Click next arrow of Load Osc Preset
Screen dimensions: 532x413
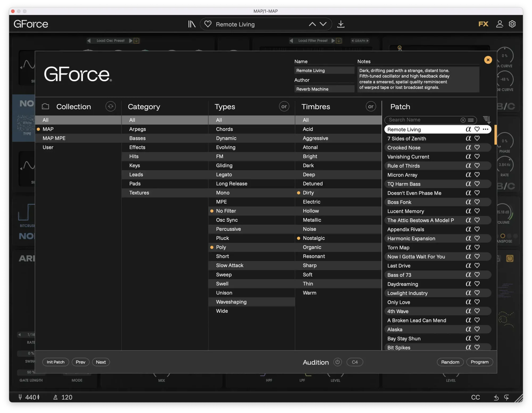pyautogui.click(x=131, y=41)
